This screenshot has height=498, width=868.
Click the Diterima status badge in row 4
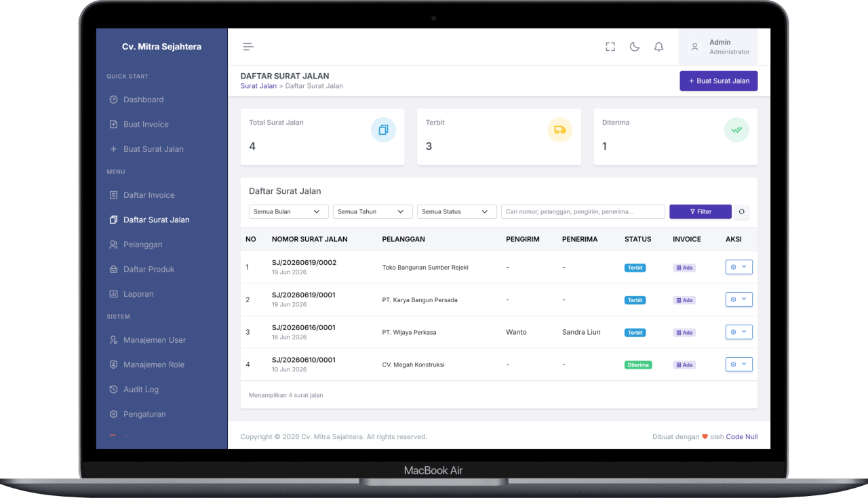click(638, 365)
